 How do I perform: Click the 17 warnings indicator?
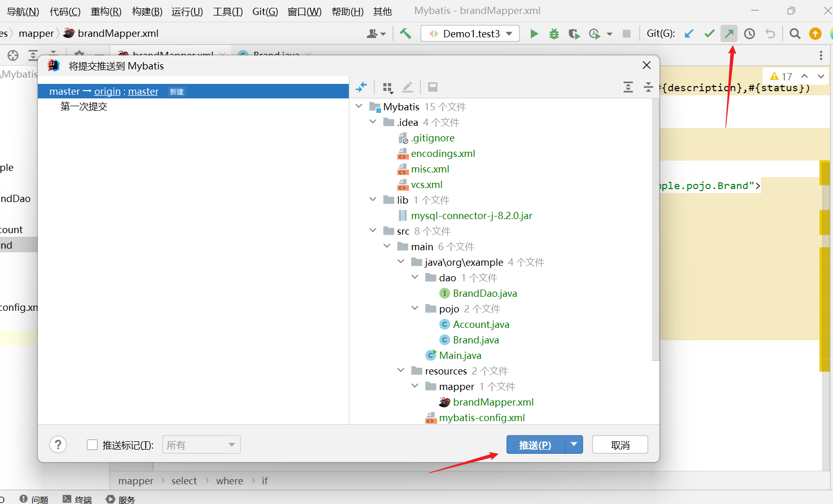tap(781, 77)
